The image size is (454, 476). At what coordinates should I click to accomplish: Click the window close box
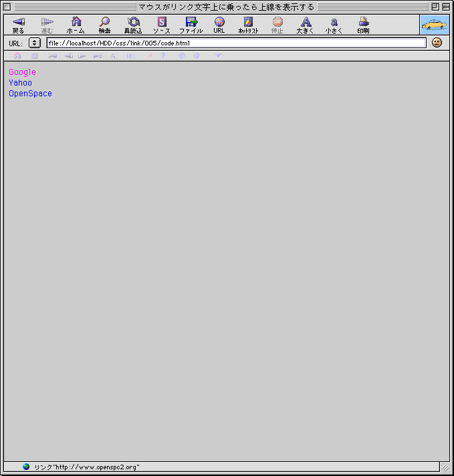tap(7, 7)
